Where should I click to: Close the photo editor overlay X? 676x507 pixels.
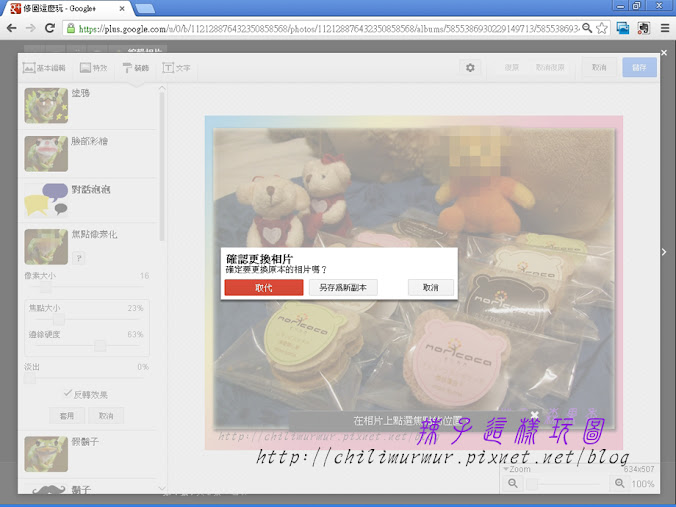click(664, 53)
